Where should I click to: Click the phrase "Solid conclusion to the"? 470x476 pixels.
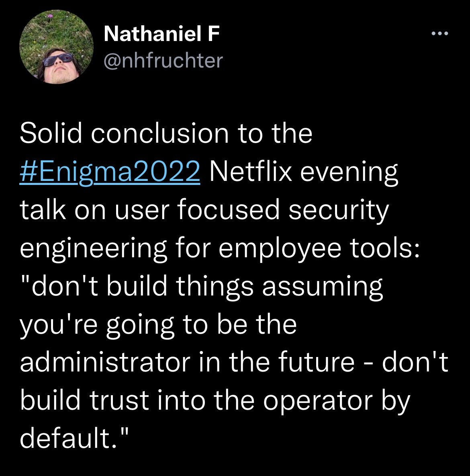click(x=166, y=134)
